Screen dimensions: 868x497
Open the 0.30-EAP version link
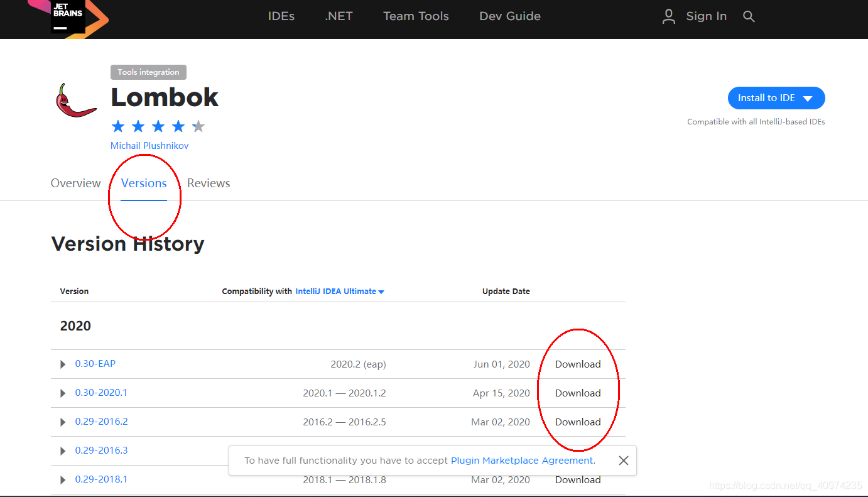(95, 364)
